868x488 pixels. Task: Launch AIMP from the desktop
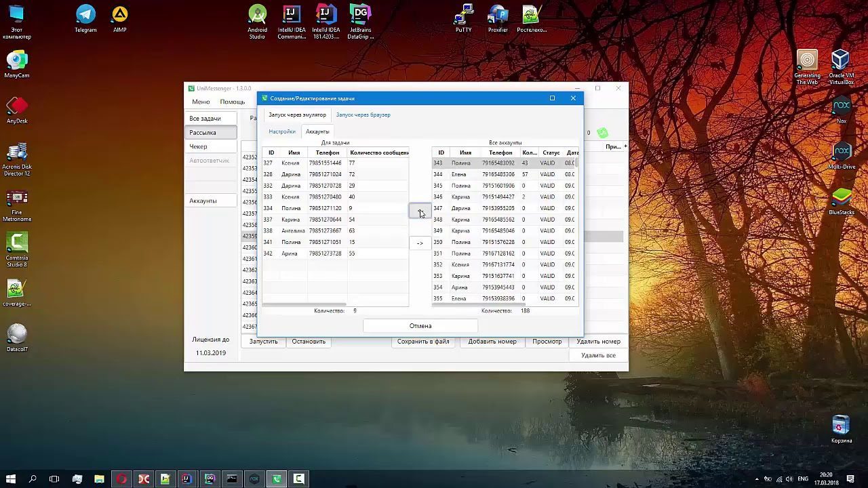click(119, 18)
